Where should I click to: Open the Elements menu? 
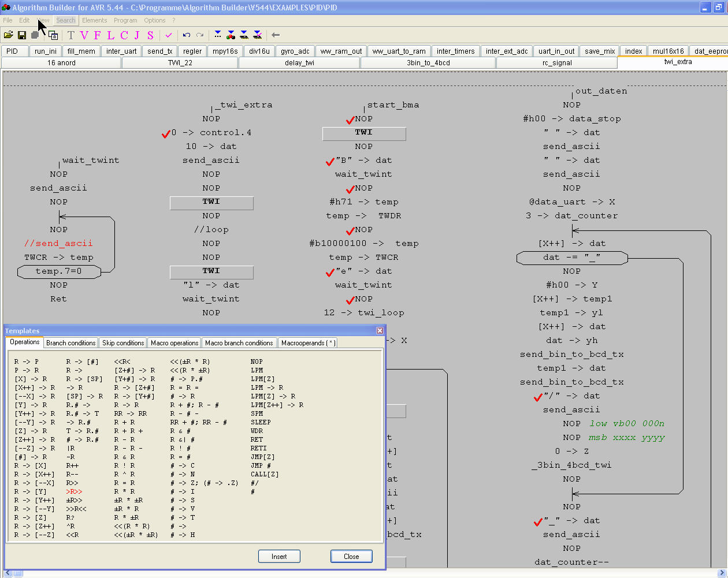(94, 20)
